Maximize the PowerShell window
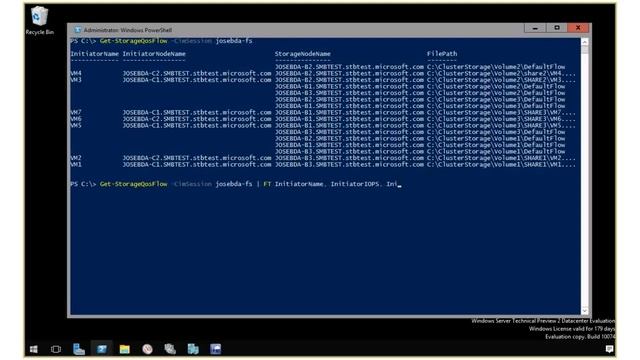 tap(557, 28)
